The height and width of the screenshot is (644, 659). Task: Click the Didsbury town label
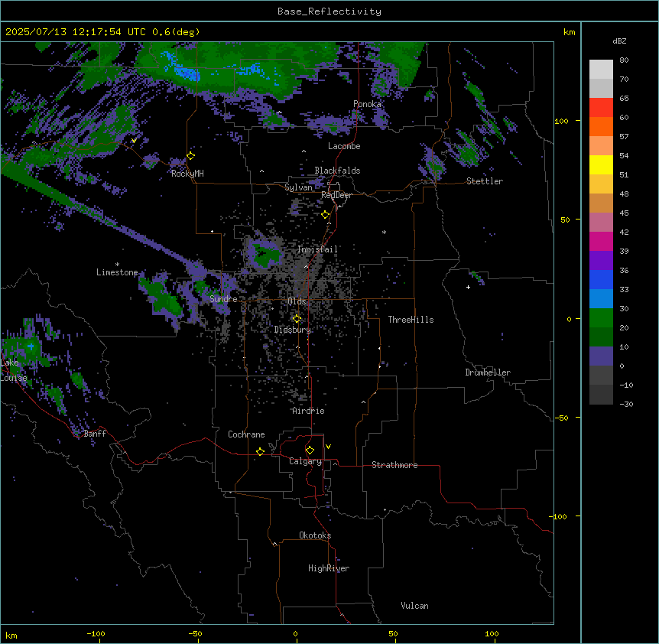click(293, 330)
